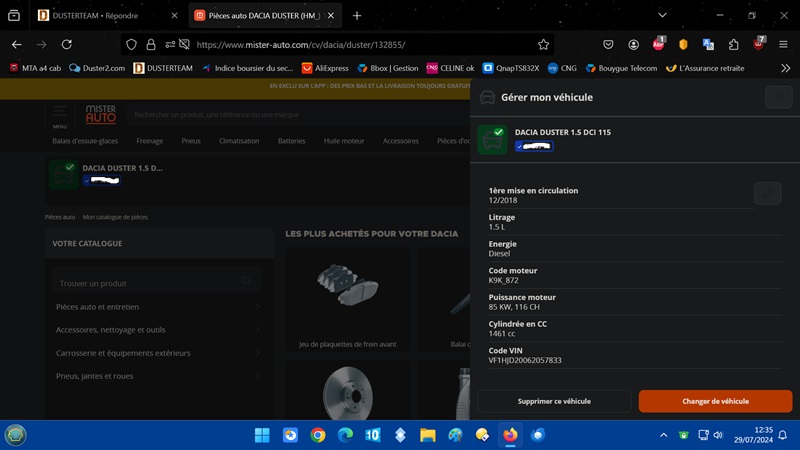Open the Batteries category
This screenshot has width=800, height=450.
(x=291, y=141)
